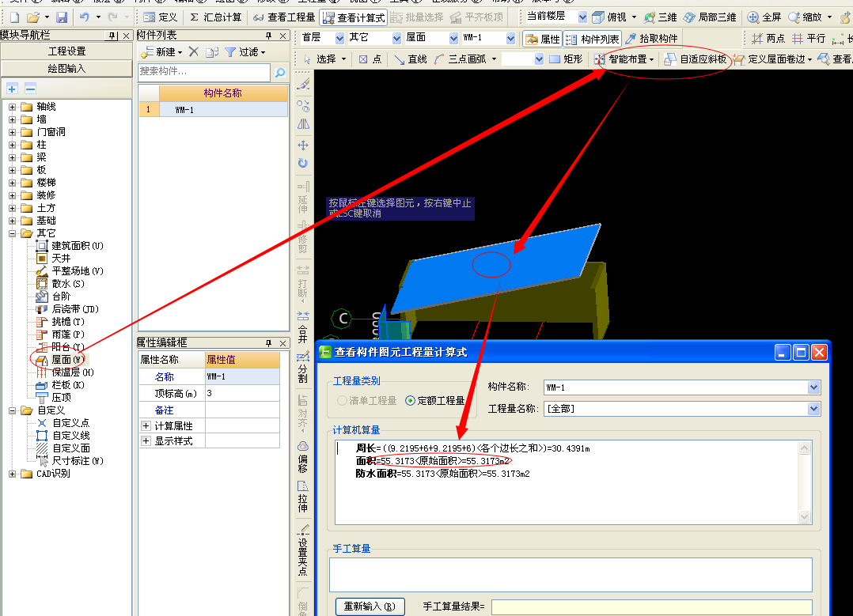Screen dimensions: 853x616
Task: Click the 手工算量结果 result field
Action: coord(652,607)
